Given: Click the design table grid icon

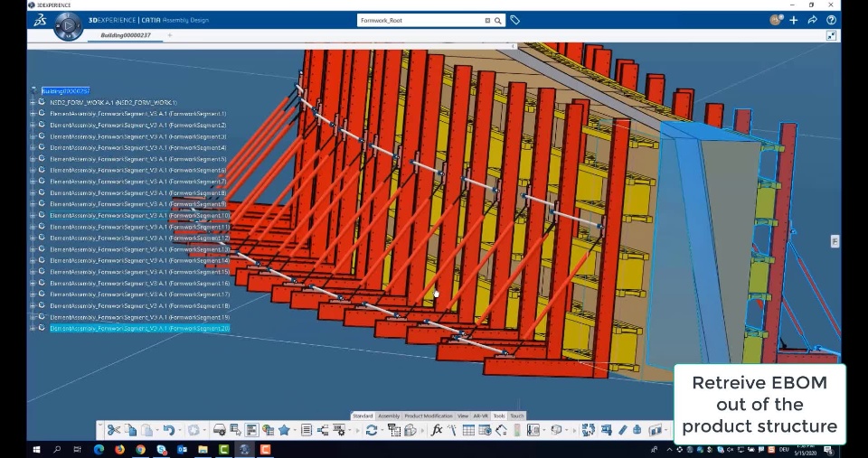Looking at the screenshot, I should tap(468, 430).
